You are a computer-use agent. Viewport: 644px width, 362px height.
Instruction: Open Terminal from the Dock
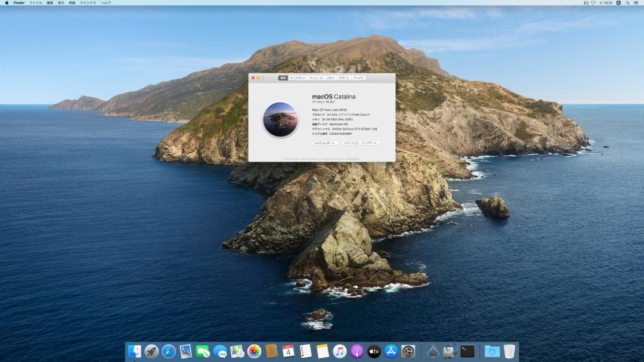(467, 350)
